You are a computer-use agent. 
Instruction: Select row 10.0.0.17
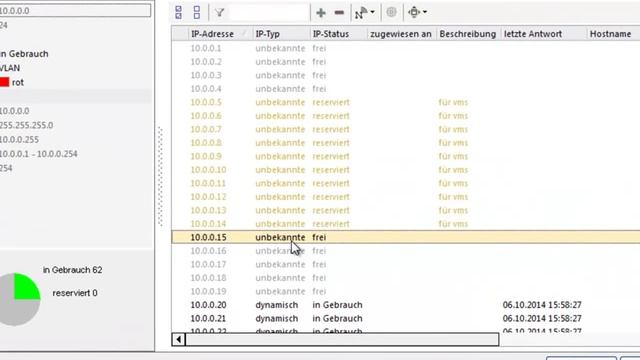(x=406, y=264)
